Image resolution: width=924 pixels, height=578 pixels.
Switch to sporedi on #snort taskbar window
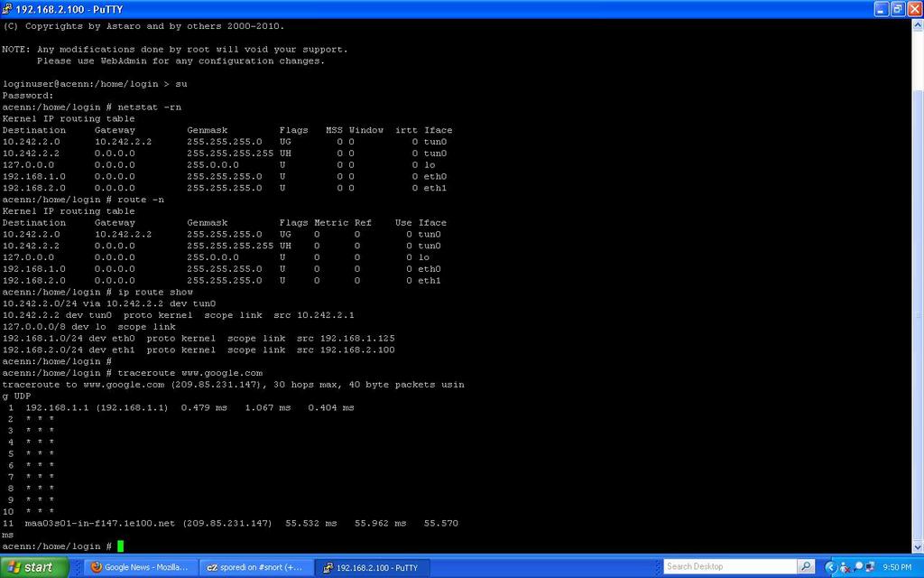(x=256, y=566)
